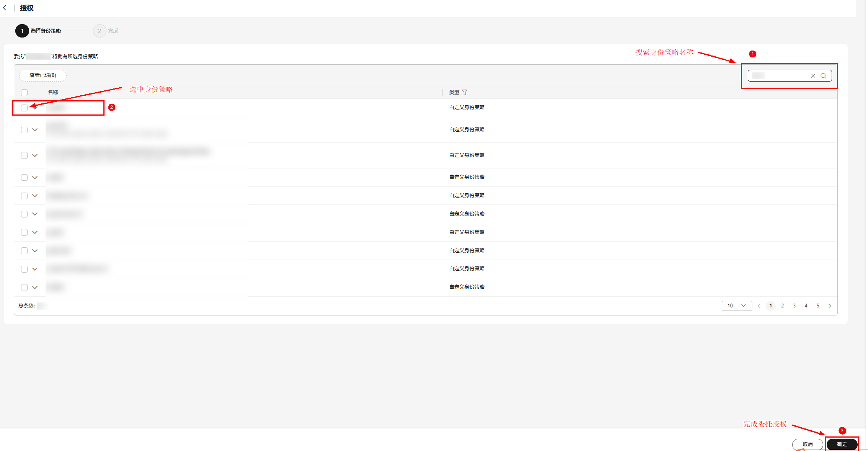Click the 类型 column header label

coord(454,92)
